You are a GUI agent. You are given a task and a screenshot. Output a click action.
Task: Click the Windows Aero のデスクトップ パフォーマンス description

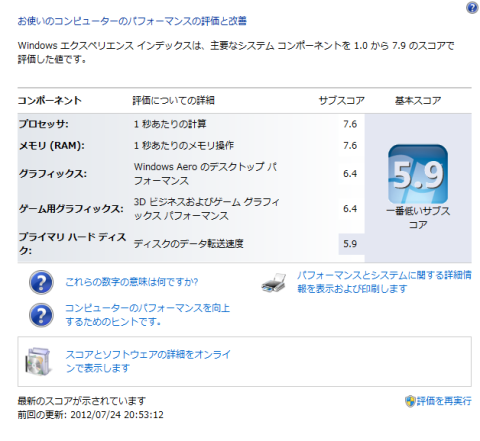coord(205,174)
